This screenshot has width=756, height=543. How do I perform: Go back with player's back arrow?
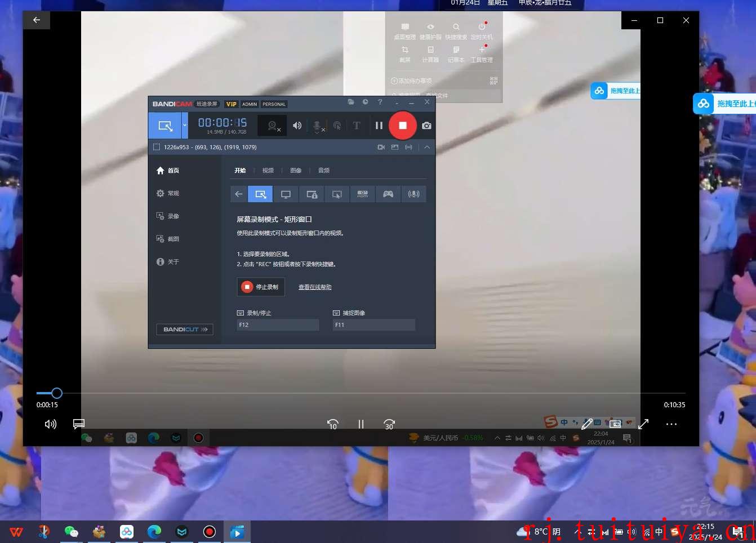(x=37, y=20)
